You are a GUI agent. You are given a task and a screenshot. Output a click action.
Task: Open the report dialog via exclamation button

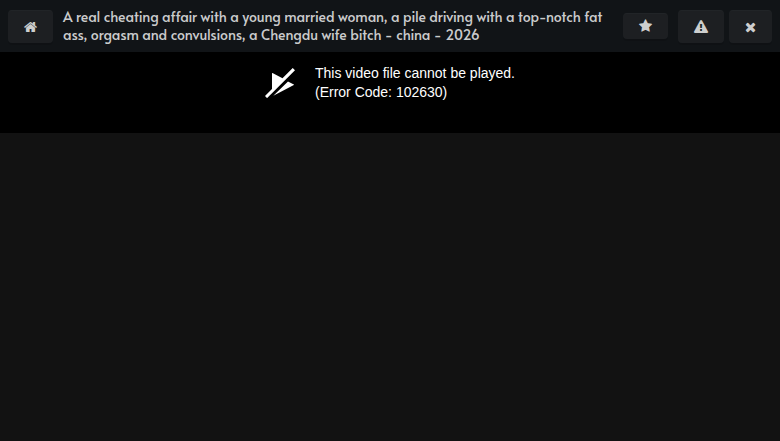point(701,26)
